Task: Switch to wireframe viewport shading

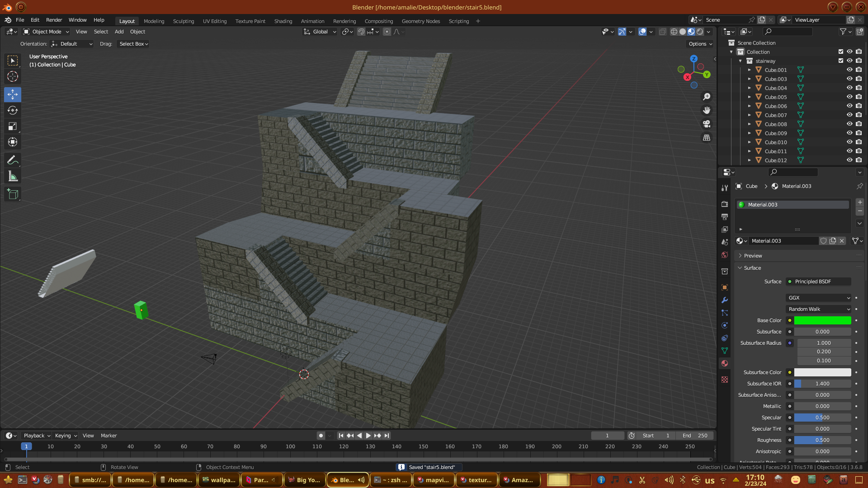Action: coord(674,32)
